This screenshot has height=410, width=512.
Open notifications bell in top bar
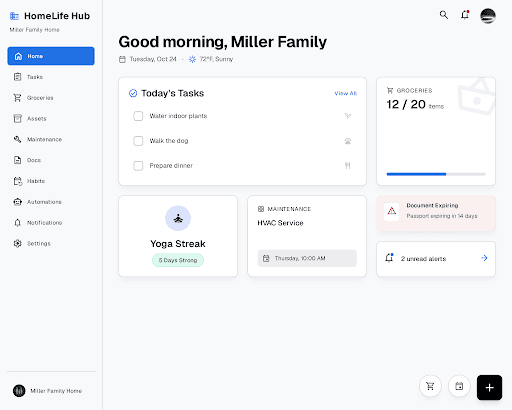click(x=465, y=15)
